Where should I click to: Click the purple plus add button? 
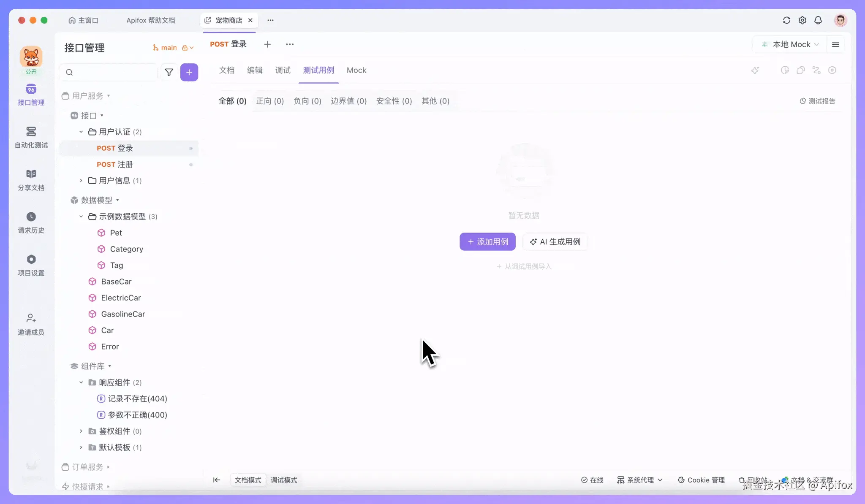click(189, 72)
